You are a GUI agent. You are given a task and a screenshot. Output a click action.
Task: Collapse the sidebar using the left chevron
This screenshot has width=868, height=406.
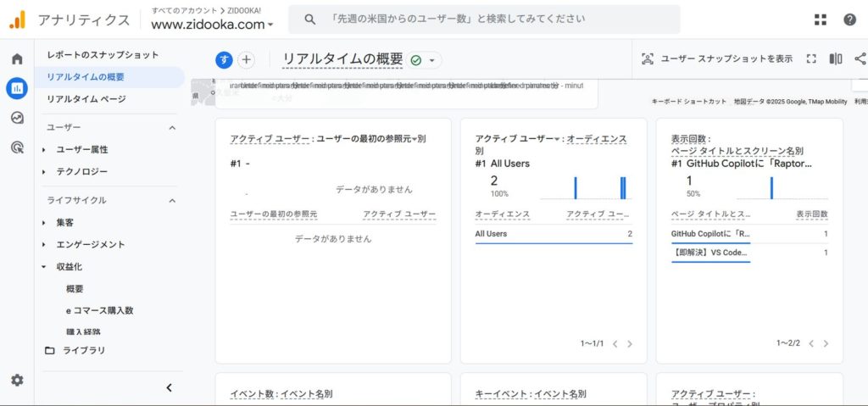(169, 387)
